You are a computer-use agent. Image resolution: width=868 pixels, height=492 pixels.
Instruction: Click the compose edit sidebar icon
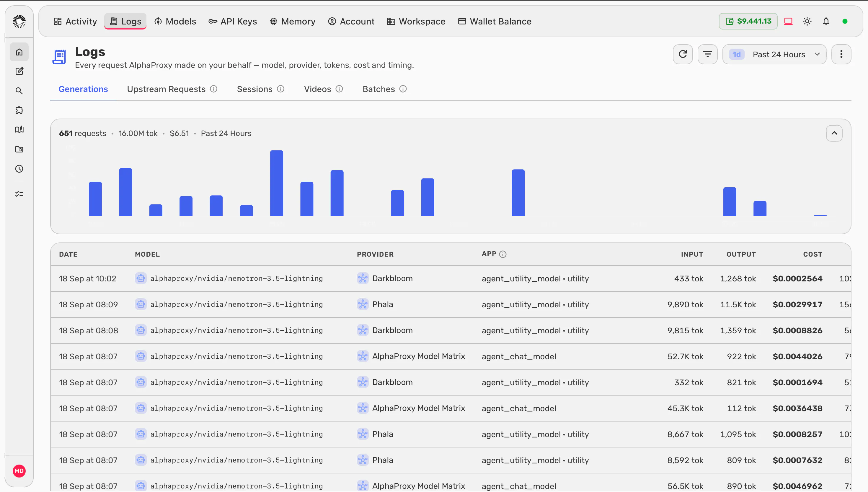coord(19,71)
